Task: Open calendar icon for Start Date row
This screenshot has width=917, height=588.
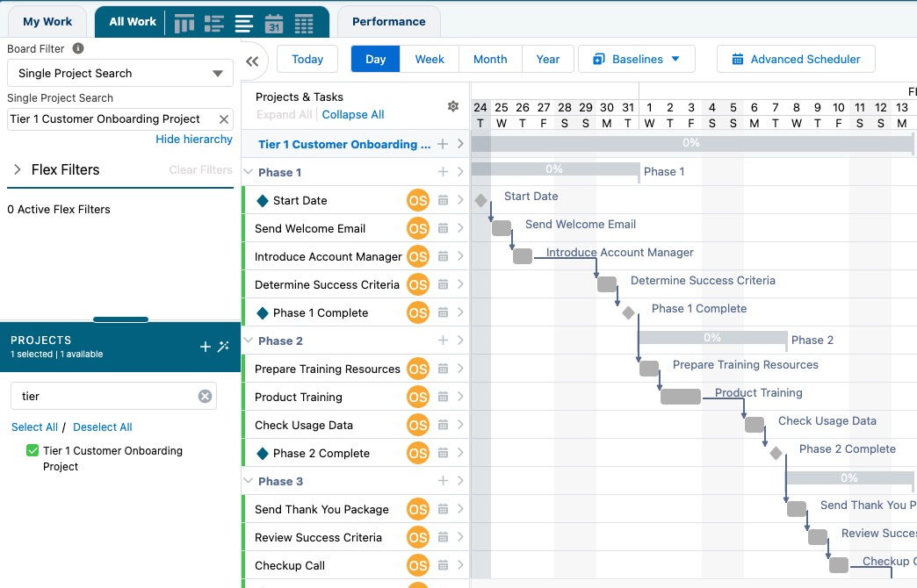Action: click(444, 200)
